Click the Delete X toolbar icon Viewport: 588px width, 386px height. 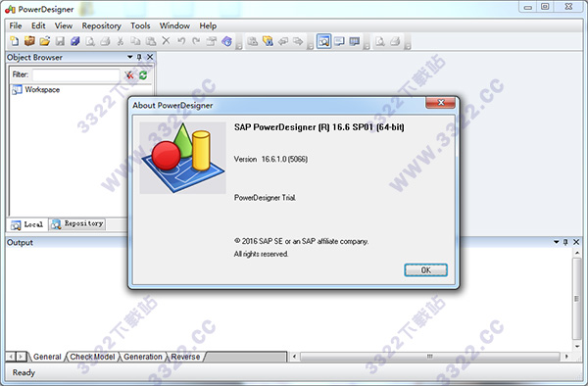(x=166, y=41)
